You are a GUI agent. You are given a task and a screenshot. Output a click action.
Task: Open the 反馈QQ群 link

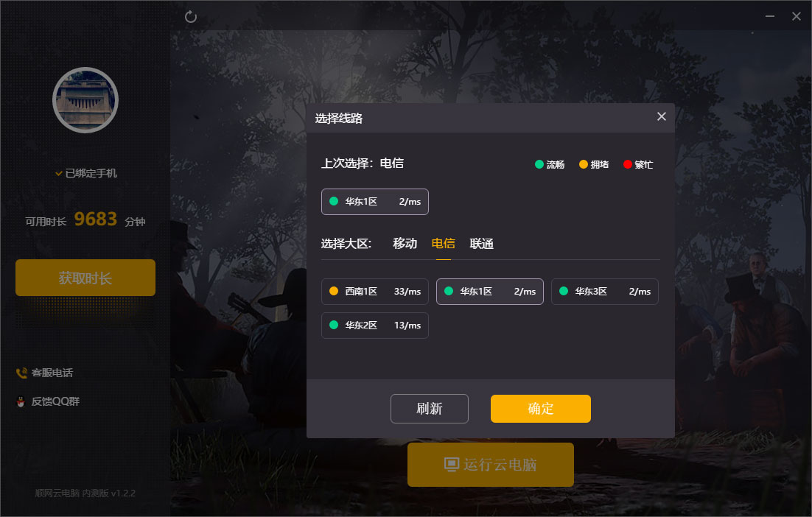click(55, 401)
